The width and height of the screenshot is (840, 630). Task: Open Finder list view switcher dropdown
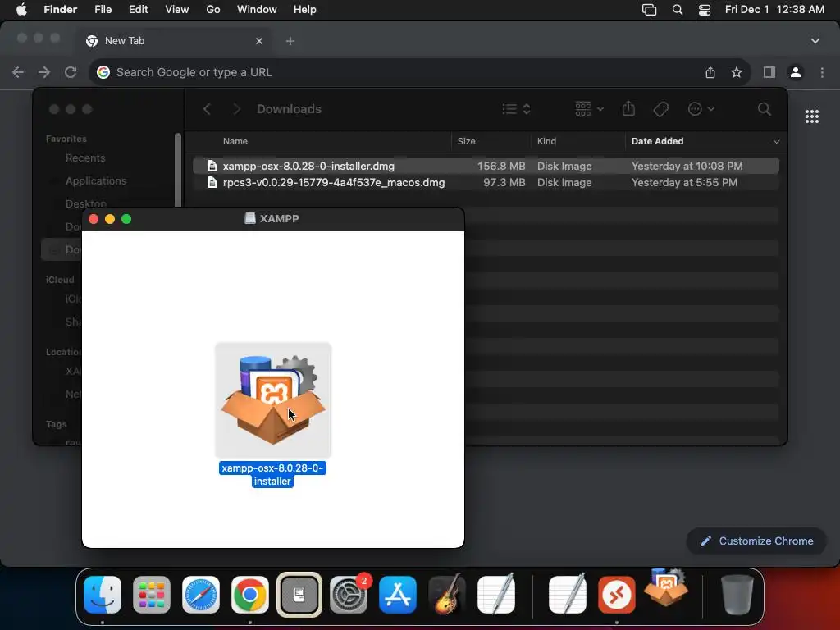517,109
